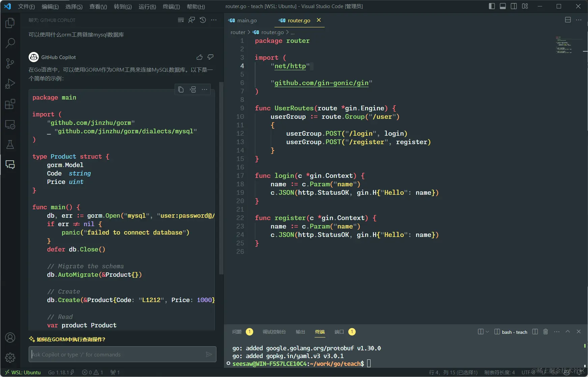
Task: Click the router folder breadcrumb
Action: 238,32
